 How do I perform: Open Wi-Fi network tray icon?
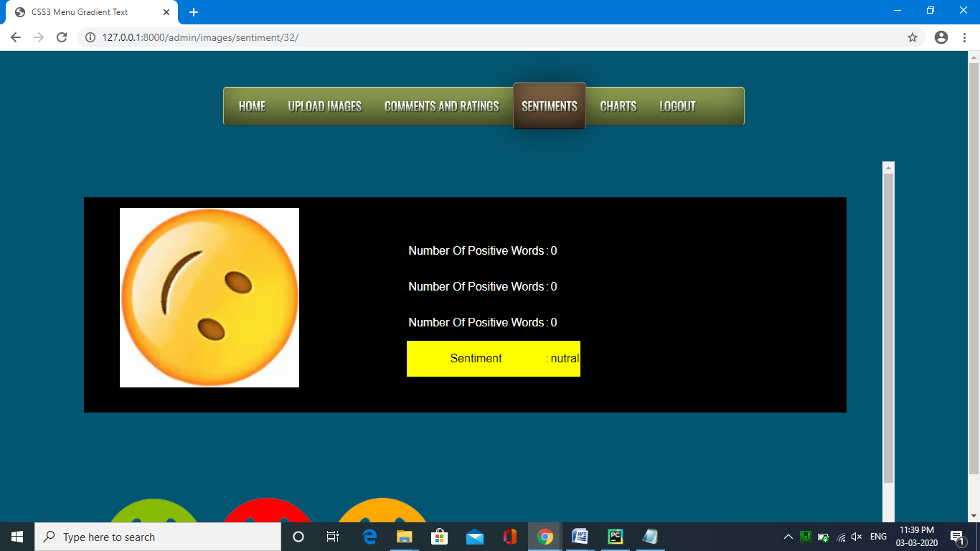pyautogui.click(x=841, y=537)
